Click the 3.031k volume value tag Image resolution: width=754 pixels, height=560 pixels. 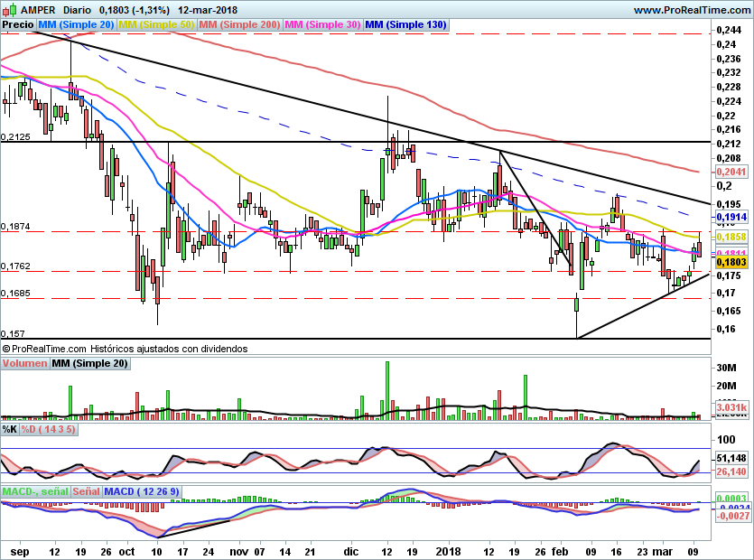732,407
